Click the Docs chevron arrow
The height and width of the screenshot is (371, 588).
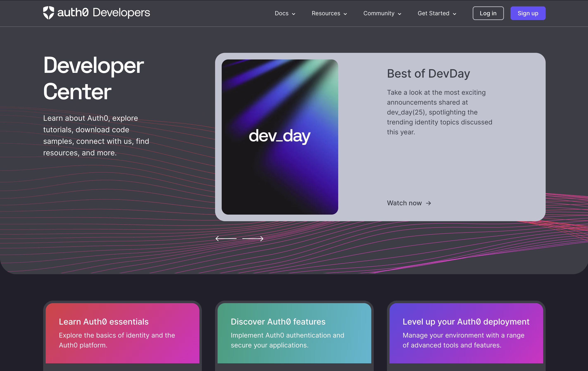(294, 14)
